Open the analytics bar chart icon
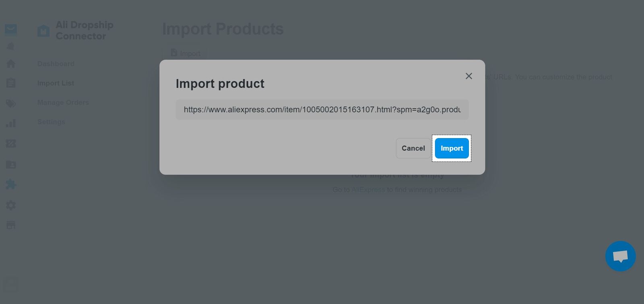Viewport: 644px width, 304px height. [10, 123]
